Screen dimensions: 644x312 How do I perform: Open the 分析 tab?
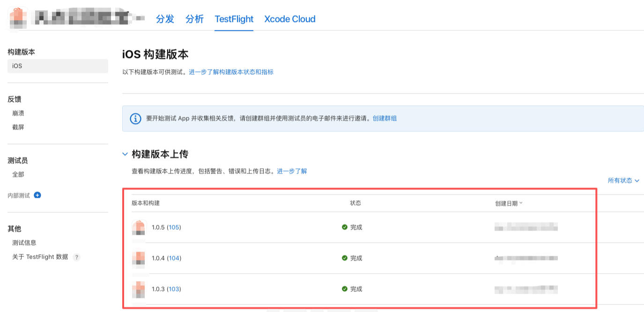click(194, 19)
